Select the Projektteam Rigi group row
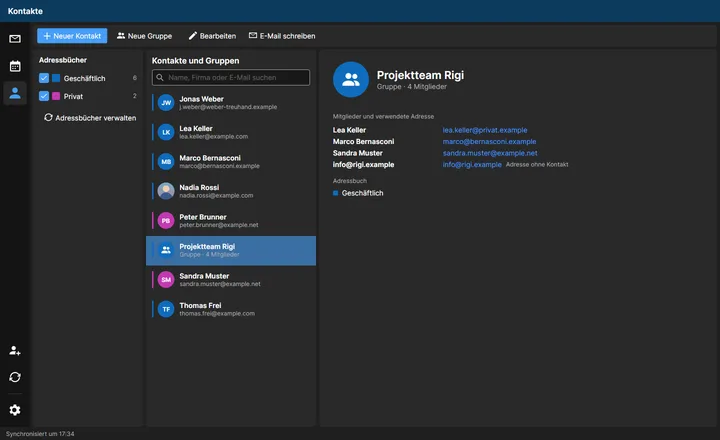Screen dimensions: 720x440 (231, 250)
